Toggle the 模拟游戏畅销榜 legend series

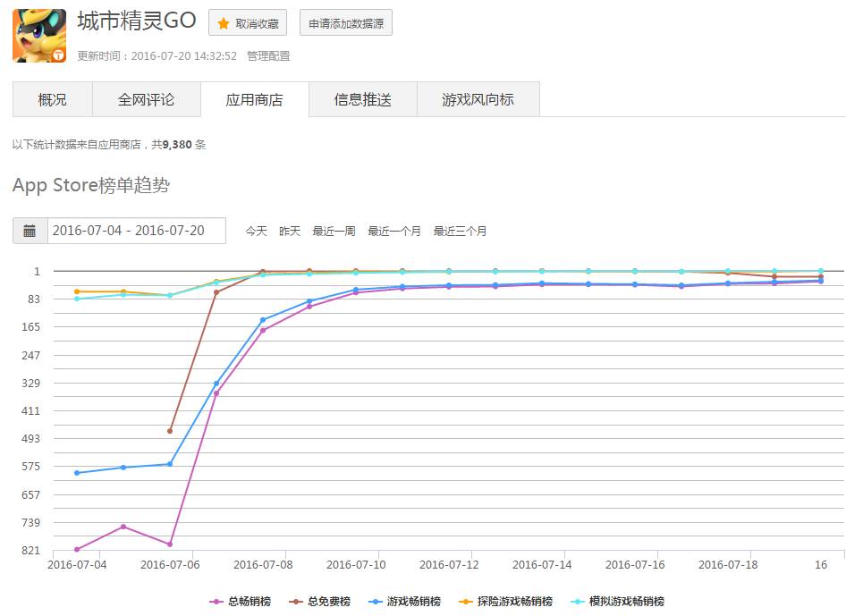click(617, 602)
